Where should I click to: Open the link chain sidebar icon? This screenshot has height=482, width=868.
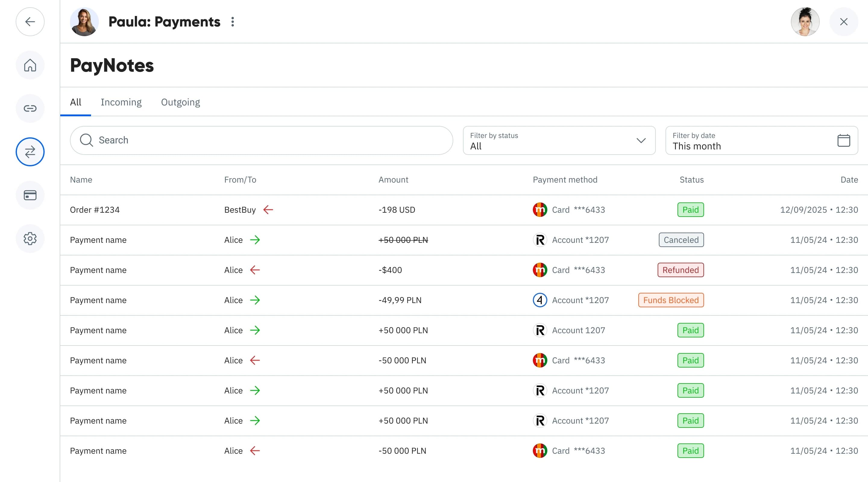click(30, 108)
